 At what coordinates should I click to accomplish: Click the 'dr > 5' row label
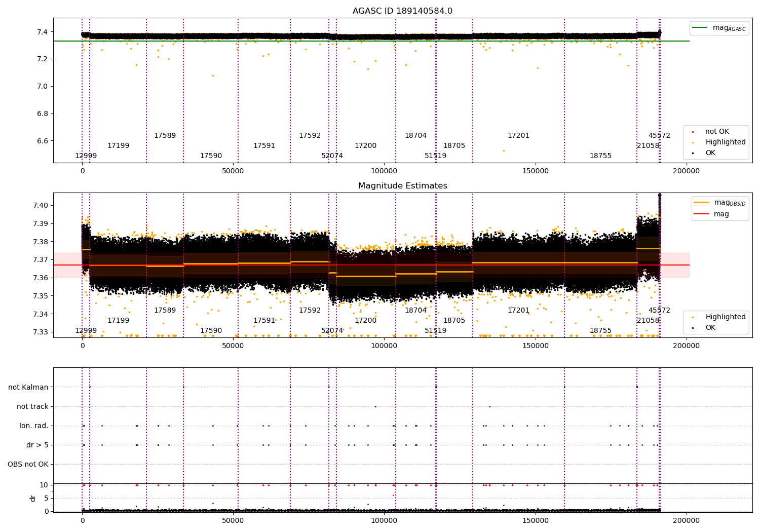pyautogui.click(x=37, y=445)
